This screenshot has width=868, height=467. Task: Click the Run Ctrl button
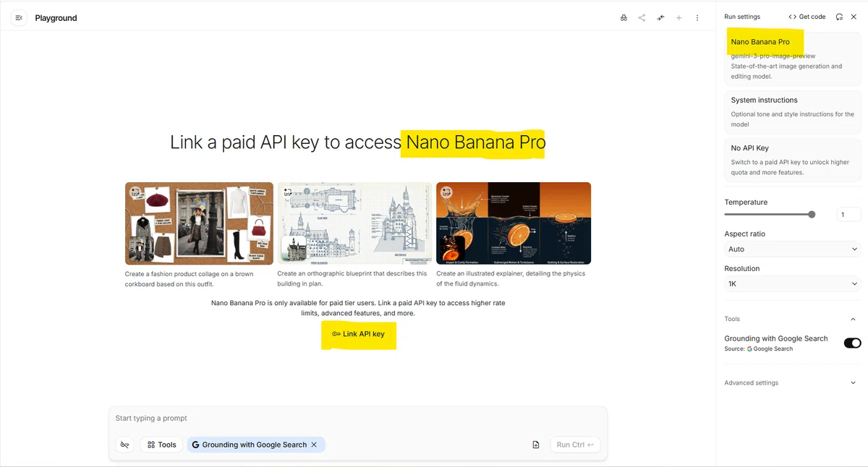(575, 445)
